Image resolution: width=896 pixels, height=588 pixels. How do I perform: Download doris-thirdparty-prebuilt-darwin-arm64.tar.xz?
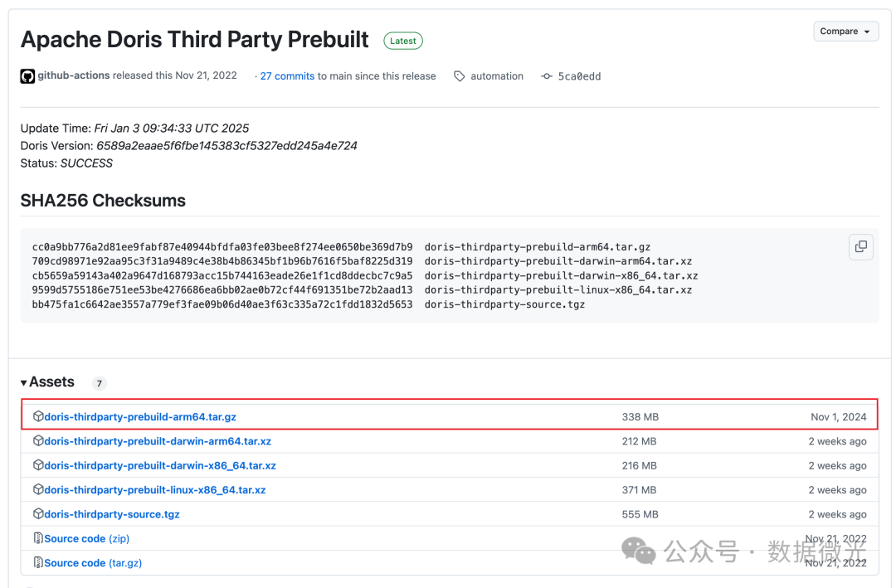point(158,441)
